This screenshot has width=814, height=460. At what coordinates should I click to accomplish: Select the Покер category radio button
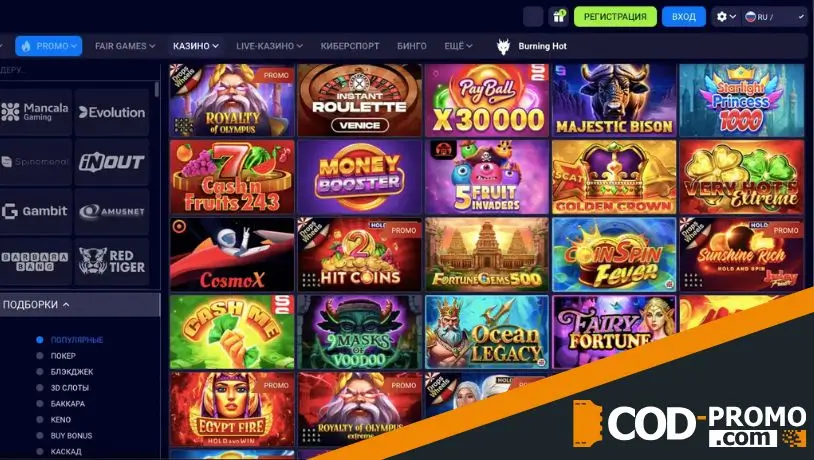(39, 356)
